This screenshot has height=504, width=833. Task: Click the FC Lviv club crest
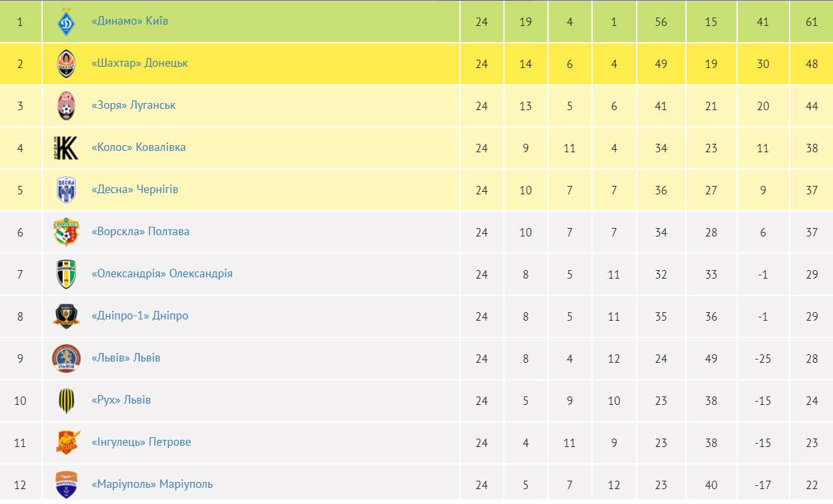coord(66,358)
